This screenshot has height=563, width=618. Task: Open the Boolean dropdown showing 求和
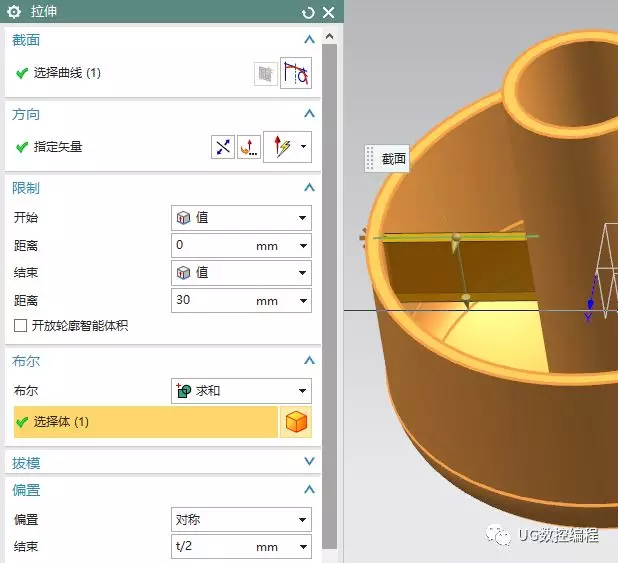[x=241, y=391]
